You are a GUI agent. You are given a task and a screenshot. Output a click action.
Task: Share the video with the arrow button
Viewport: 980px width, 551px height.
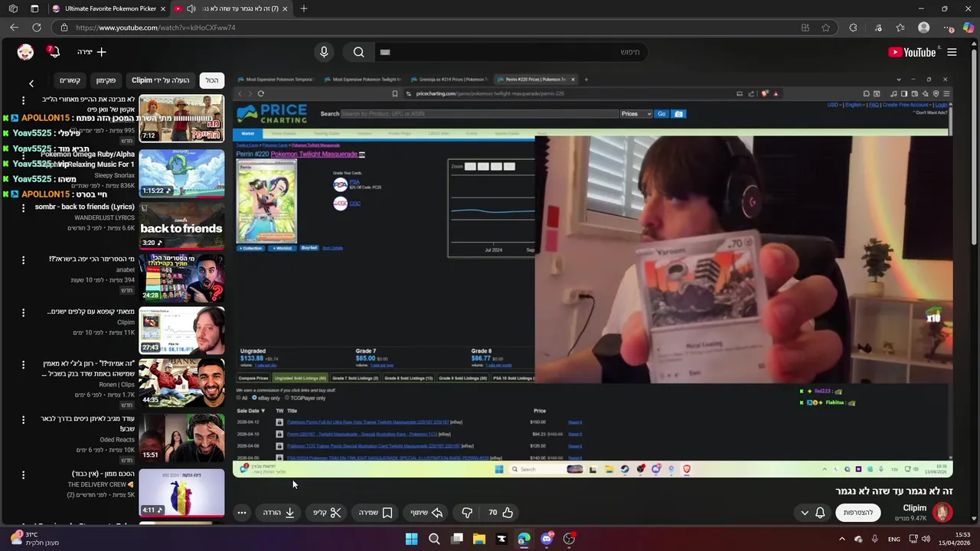426,513
